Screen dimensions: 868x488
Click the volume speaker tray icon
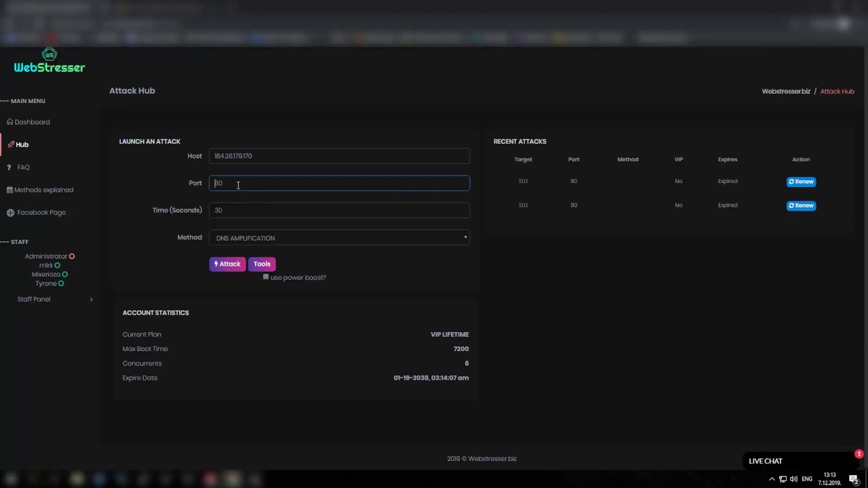pyautogui.click(x=793, y=479)
